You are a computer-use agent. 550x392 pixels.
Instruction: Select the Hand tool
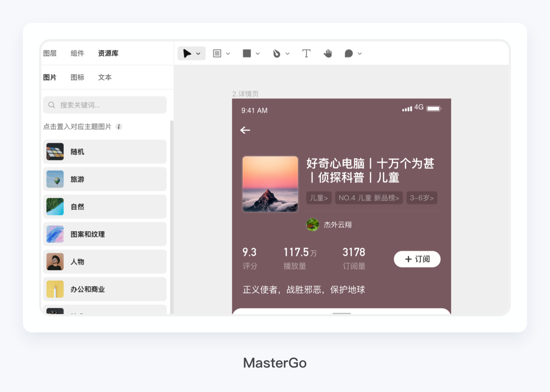coord(328,53)
